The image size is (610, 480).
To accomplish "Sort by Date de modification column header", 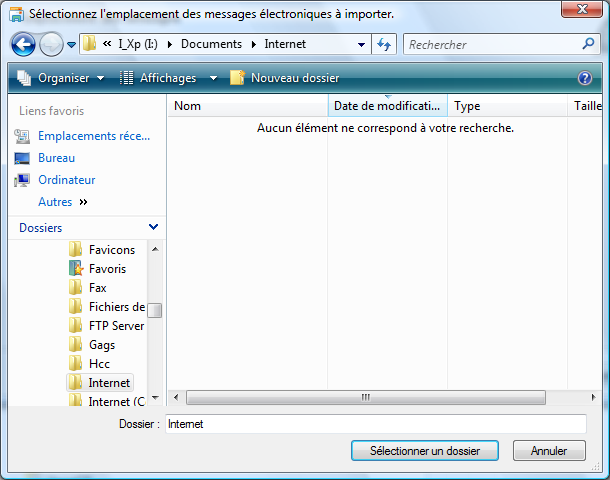I will tap(388, 106).
